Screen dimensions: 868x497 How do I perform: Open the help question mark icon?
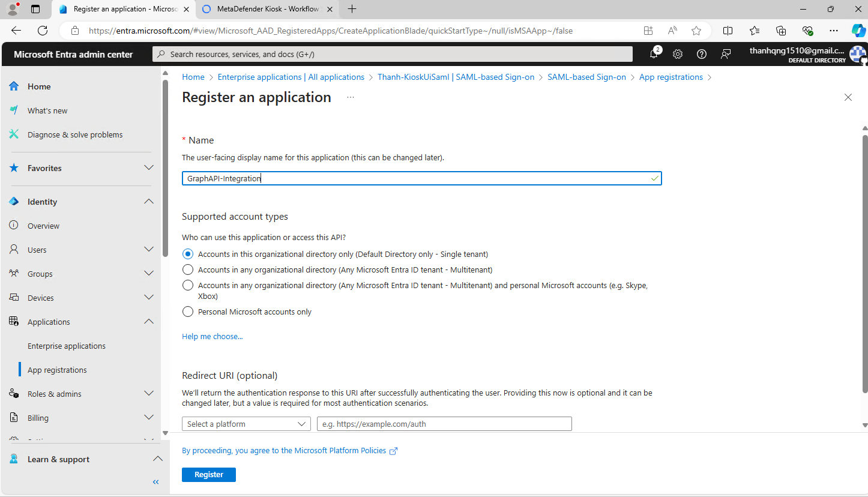point(702,54)
